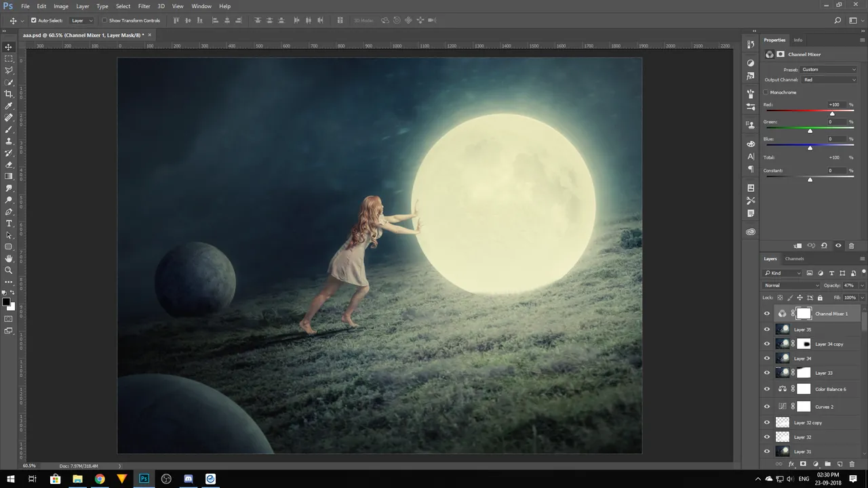Create new fill or adjustment layer
Screen dimensions: 868x488
815,464
